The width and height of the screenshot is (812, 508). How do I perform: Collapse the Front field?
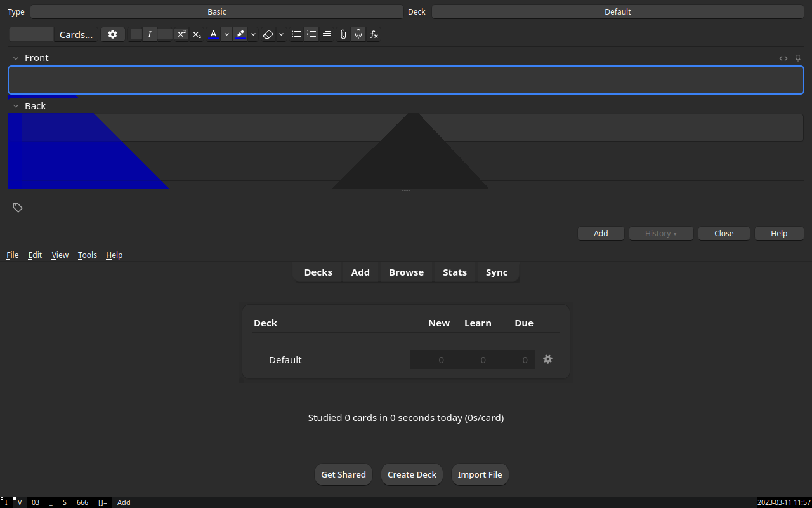[16, 58]
